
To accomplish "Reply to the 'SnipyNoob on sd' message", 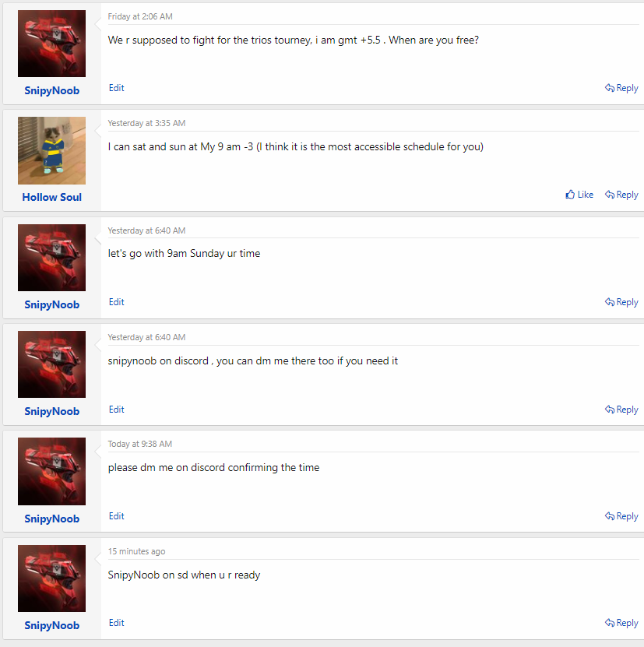I will tap(621, 623).
